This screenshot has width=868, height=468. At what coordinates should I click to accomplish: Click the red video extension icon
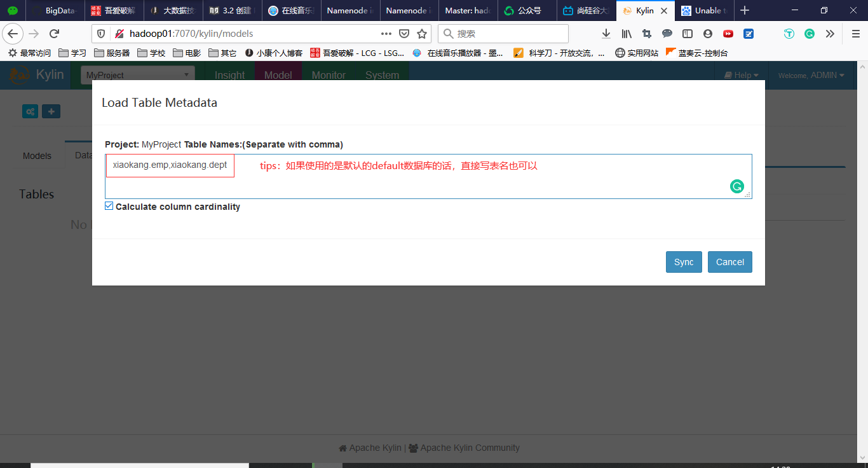[x=728, y=34]
